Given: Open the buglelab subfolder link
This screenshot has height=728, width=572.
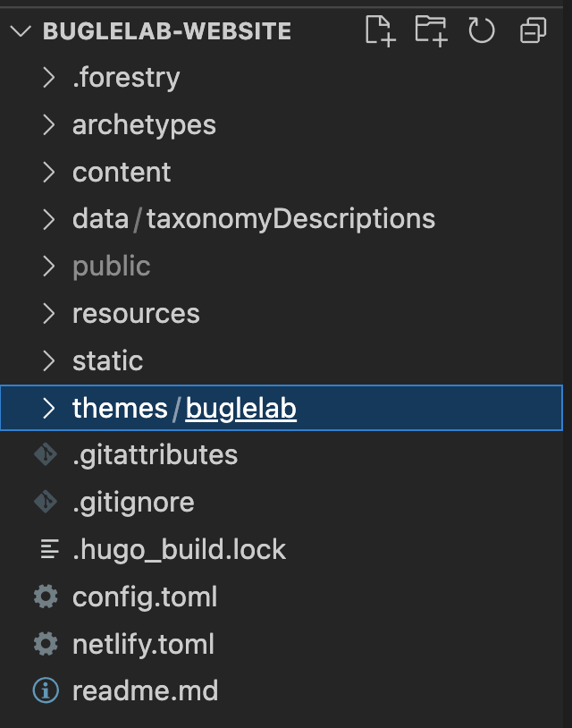Looking at the screenshot, I should point(240,409).
